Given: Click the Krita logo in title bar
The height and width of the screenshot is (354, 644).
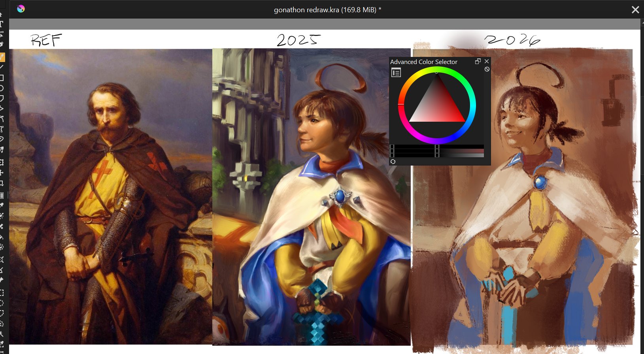Looking at the screenshot, I should tap(21, 9).
